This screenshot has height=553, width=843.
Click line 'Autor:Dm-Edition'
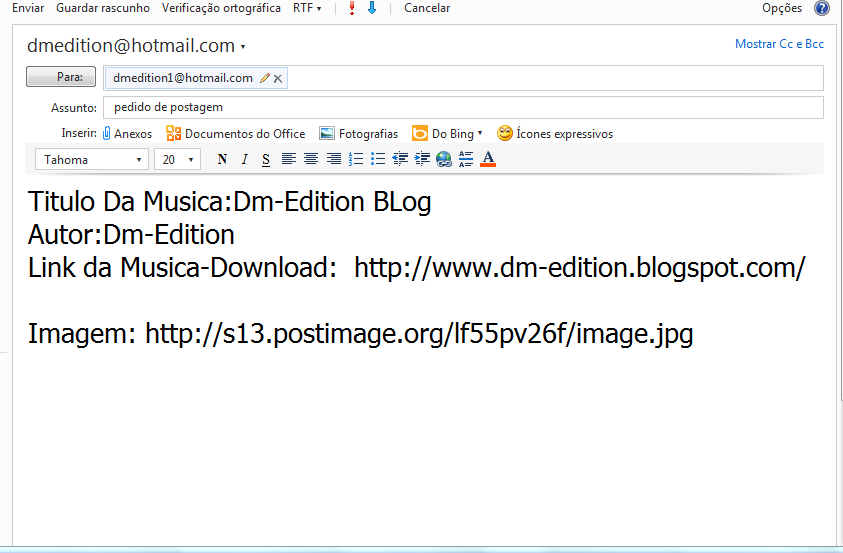click(131, 235)
